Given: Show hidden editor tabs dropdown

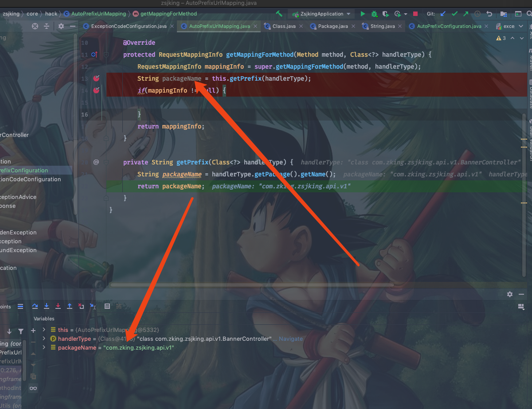Looking at the screenshot, I should pyautogui.click(x=521, y=26).
